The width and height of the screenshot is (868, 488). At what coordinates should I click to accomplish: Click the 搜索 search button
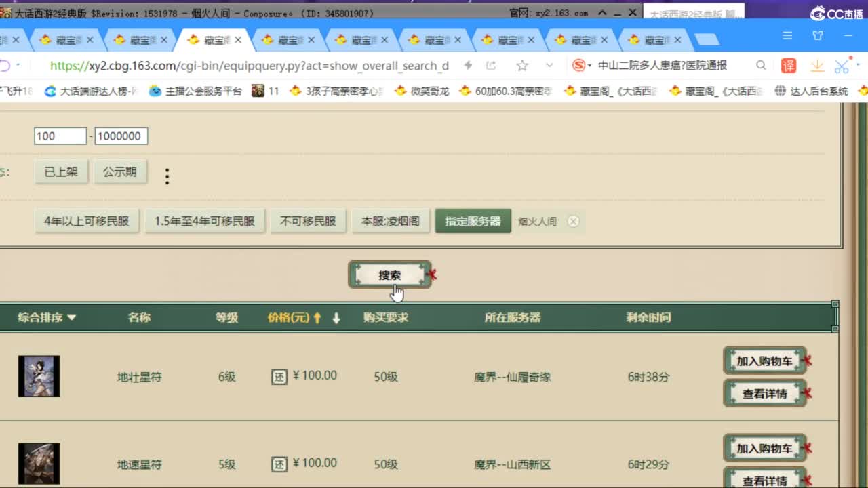[390, 275]
